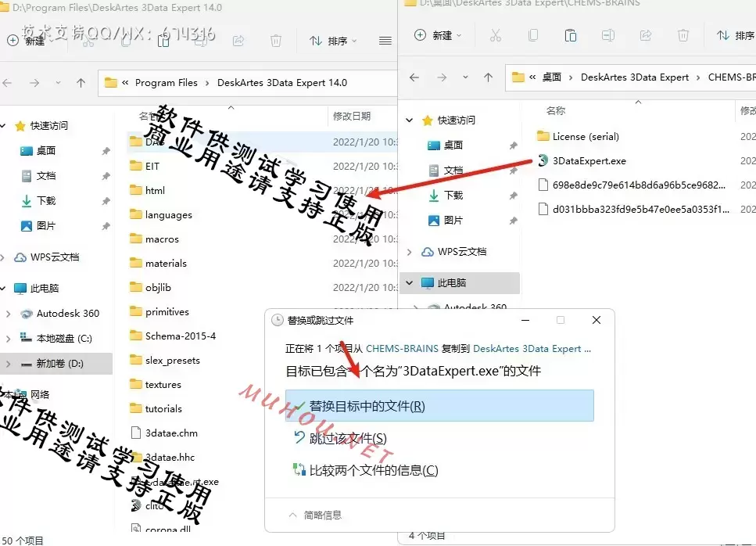Open the 排序 sort dropdown in left window
The height and width of the screenshot is (546, 756).
coord(333,41)
